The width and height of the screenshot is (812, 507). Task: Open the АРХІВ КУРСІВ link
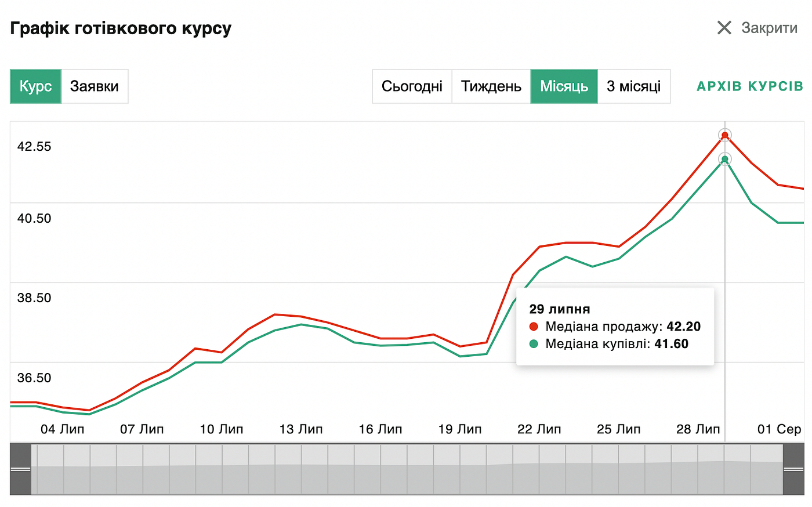(749, 86)
